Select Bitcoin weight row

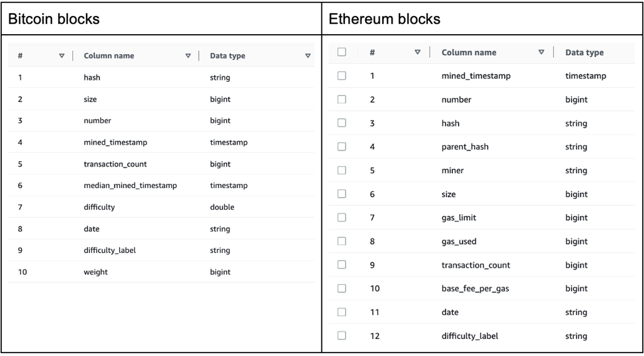(x=161, y=272)
